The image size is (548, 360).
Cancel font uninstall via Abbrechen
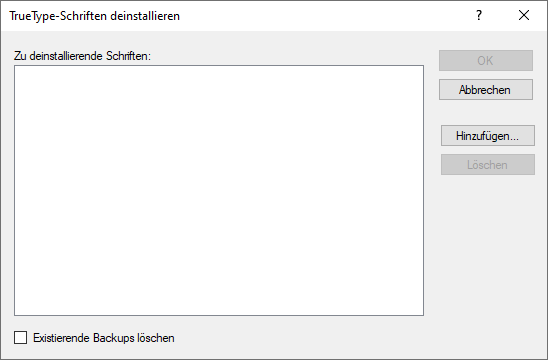tap(486, 89)
